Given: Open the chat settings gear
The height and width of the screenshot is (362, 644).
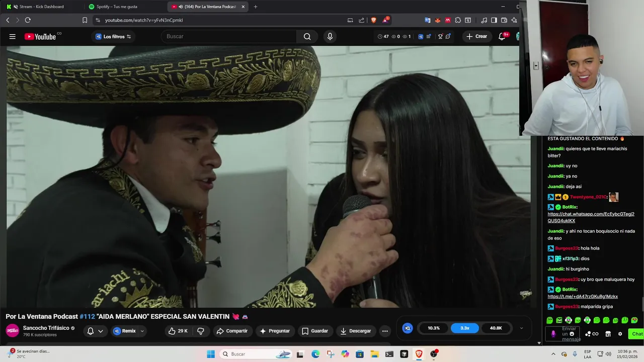Looking at the screenshot, I should click(620, 334).
